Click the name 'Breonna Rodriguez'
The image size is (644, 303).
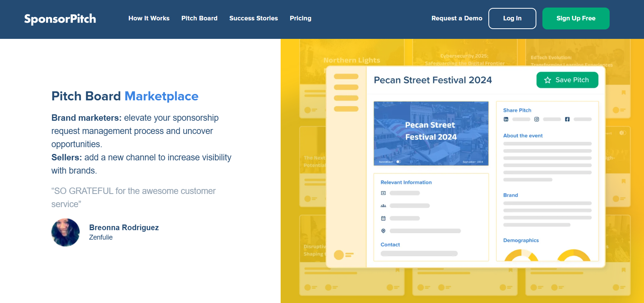tap(124, 228)
